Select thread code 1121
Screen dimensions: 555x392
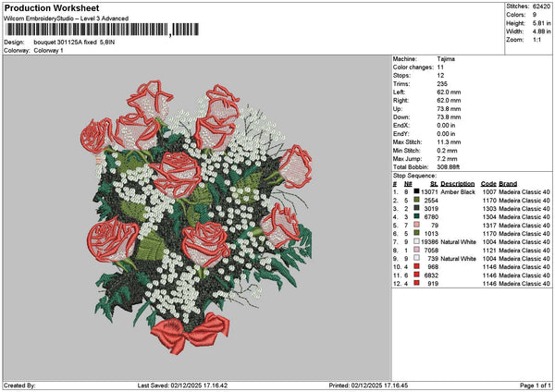click(x=489, y=251)
